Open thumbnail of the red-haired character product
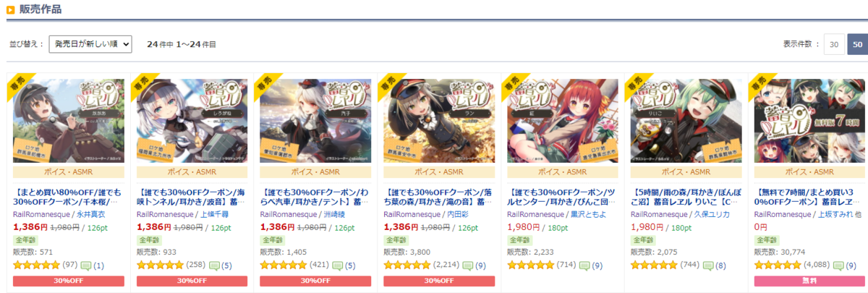 (563, 120)
